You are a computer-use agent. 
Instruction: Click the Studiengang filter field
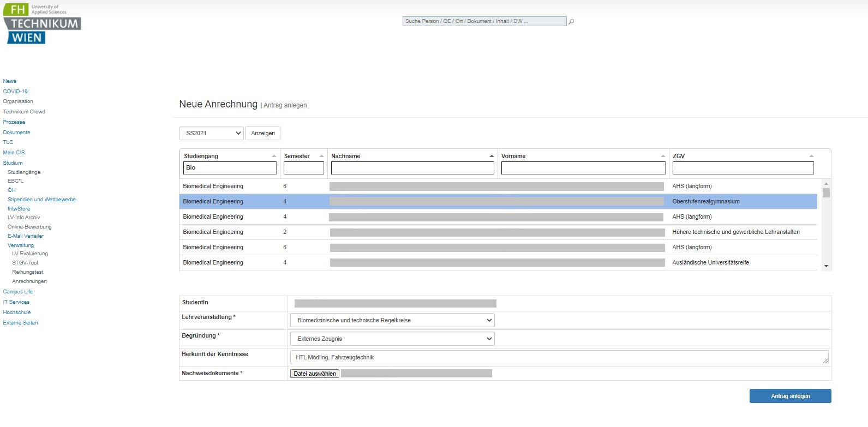point(230,168)
